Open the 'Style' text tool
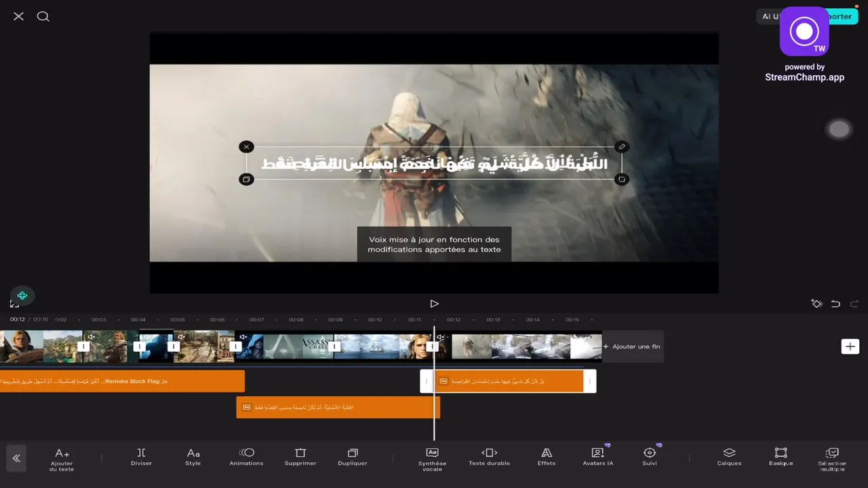868x488 pixels. click(193, 457)
